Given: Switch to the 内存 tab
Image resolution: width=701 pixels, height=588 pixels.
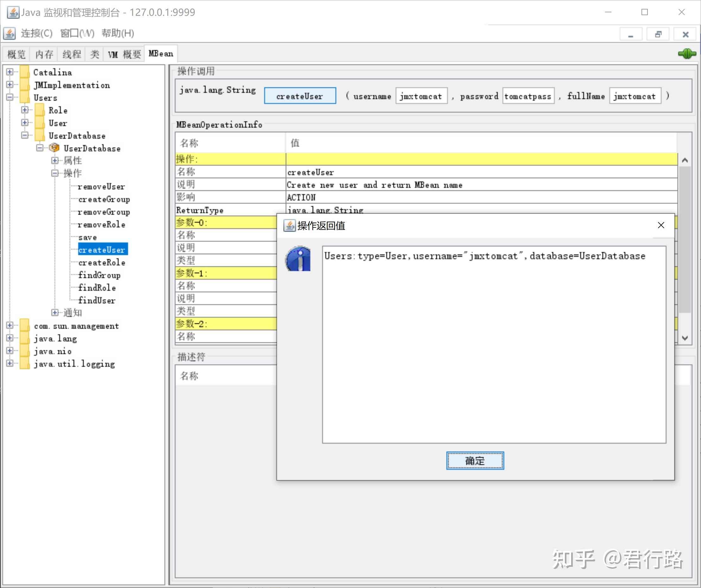Looking at the screenshot, I should pos(44,54).
